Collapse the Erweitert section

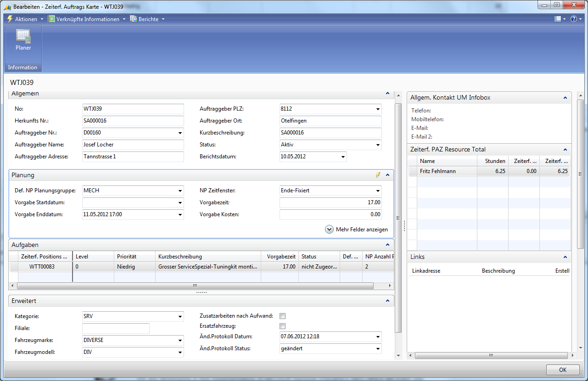[x=387, y=301]
